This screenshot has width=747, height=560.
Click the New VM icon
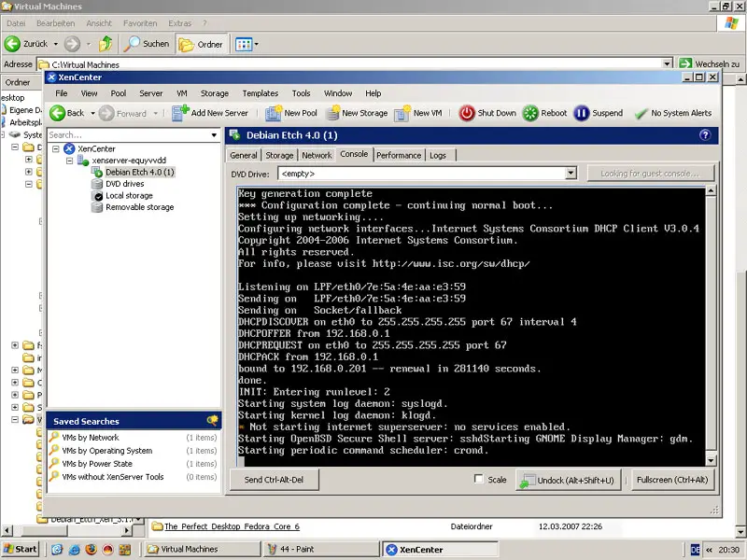402,113
